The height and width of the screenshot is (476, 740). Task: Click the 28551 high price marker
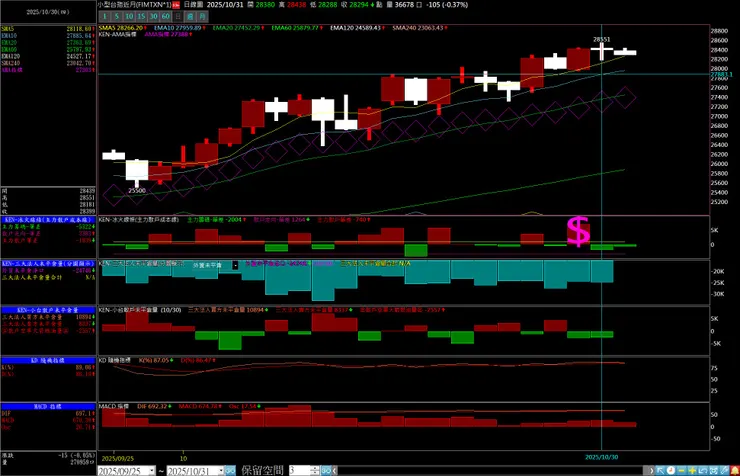coord(602,40)
